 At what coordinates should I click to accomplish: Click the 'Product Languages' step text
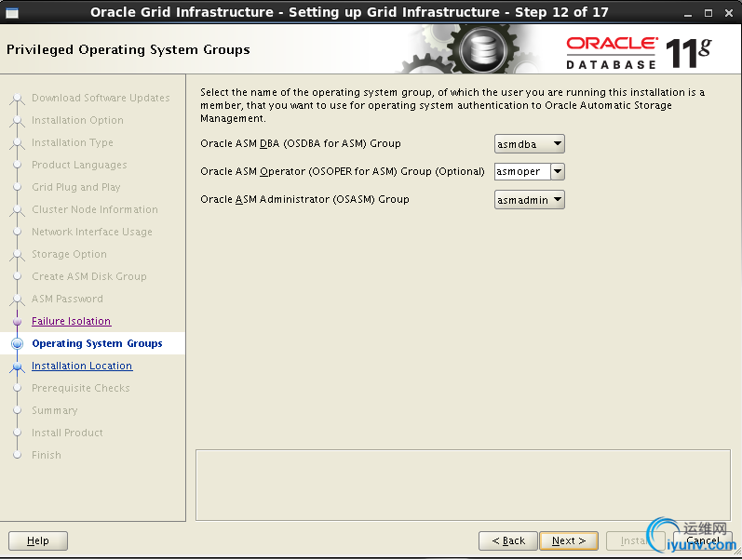(x=79, y=165)
